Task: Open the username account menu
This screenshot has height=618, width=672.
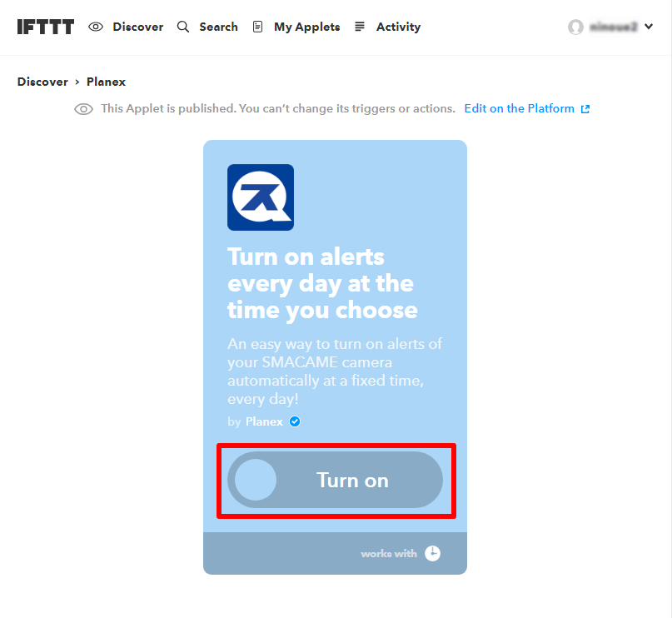Action: tap(614, 27)
